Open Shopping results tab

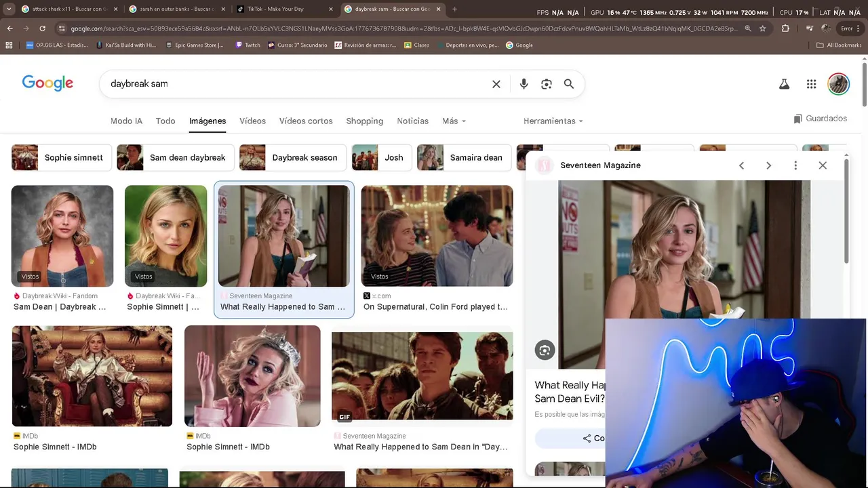(365, 121)
